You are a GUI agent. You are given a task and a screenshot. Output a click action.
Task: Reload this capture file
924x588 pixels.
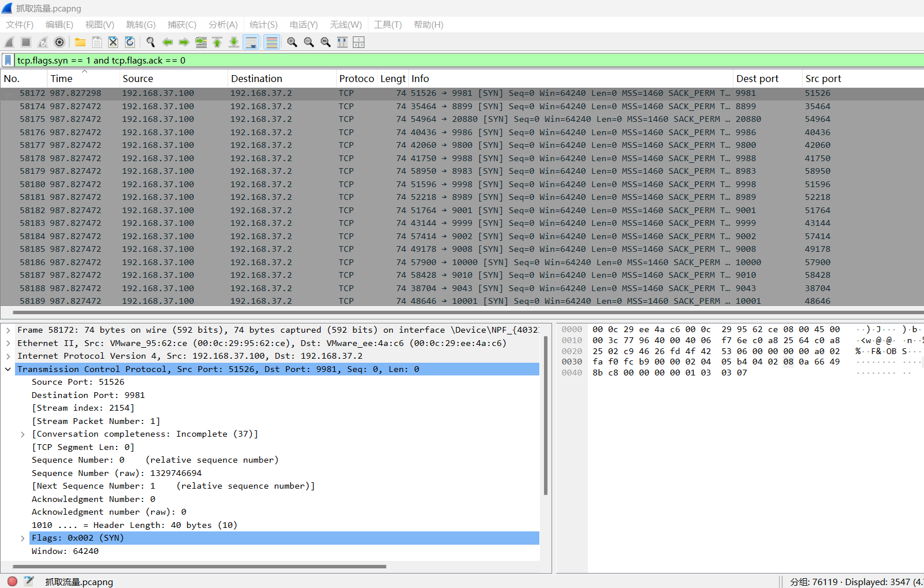[130, 42]
